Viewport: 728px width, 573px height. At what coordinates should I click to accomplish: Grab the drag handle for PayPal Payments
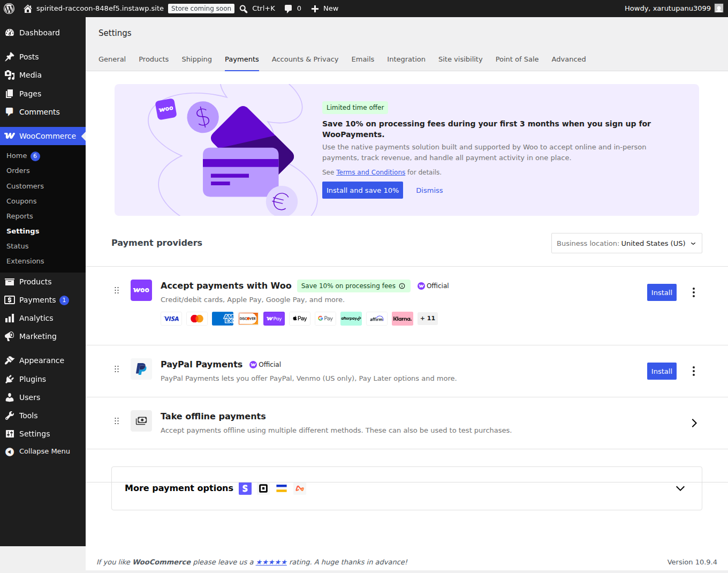117,369
